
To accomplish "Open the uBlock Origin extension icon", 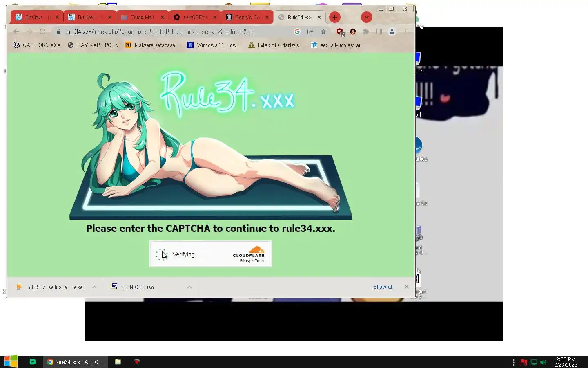I will pyautogui.click(x=340, y=32).
